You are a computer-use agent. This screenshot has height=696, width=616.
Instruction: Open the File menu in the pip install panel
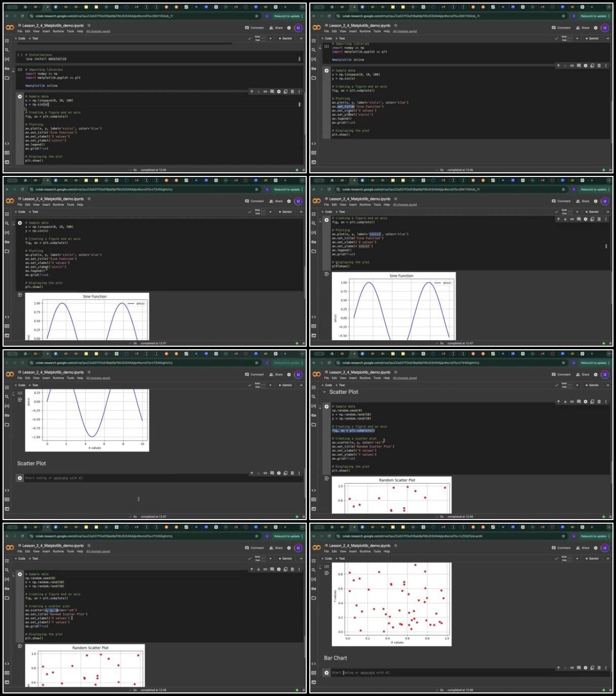20,31
